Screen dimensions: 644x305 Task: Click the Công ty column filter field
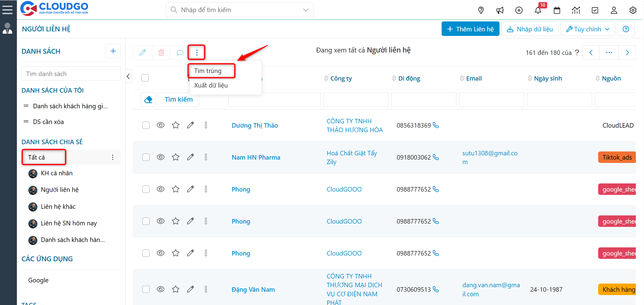(x=356, y=99)
